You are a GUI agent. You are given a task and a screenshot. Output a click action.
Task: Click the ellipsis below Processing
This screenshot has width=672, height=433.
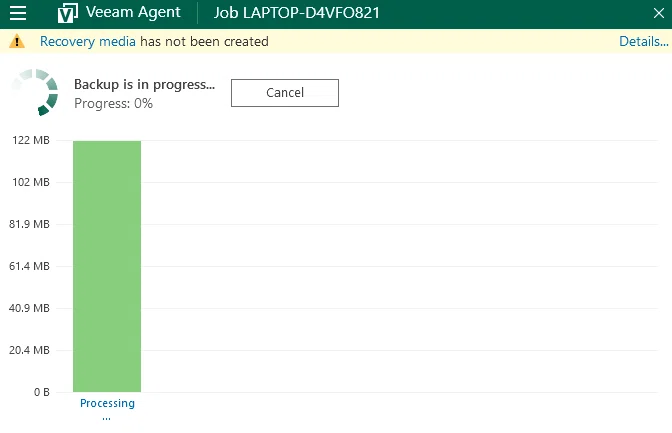(106, 418)
